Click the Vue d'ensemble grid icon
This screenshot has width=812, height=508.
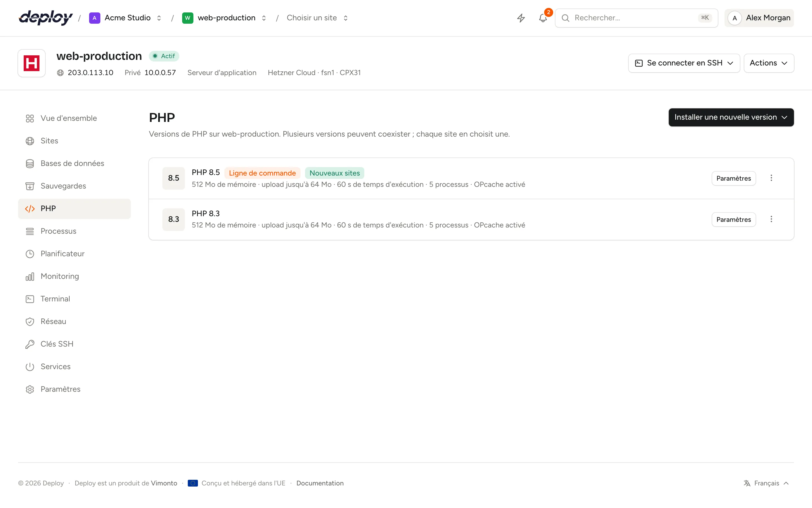(x=30, y=118)
